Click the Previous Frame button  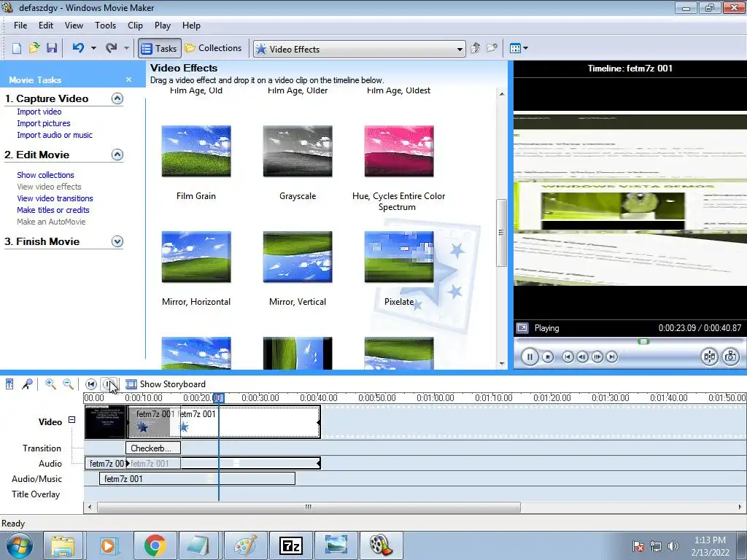coord(582,357)
